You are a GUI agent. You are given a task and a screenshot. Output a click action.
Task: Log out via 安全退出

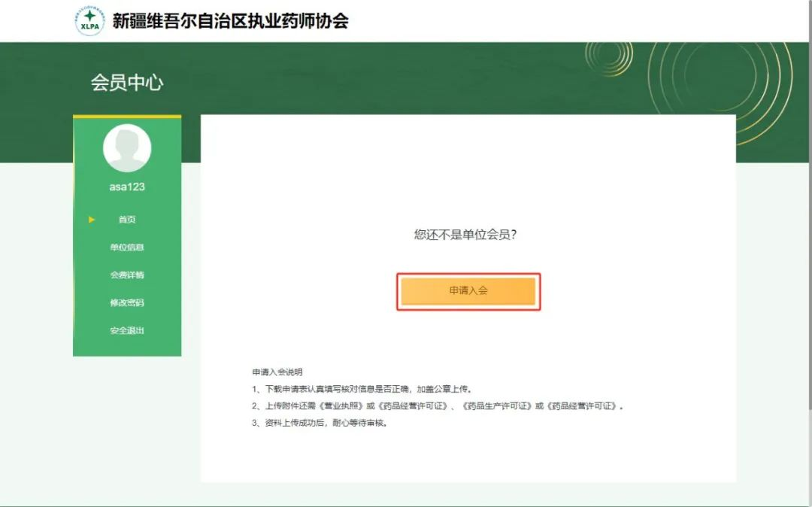tap(127, 331)
